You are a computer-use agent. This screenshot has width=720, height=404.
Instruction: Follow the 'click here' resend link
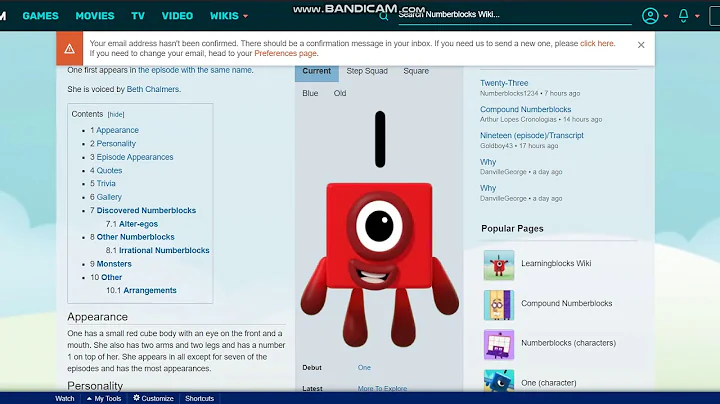[x=596, y=44]
